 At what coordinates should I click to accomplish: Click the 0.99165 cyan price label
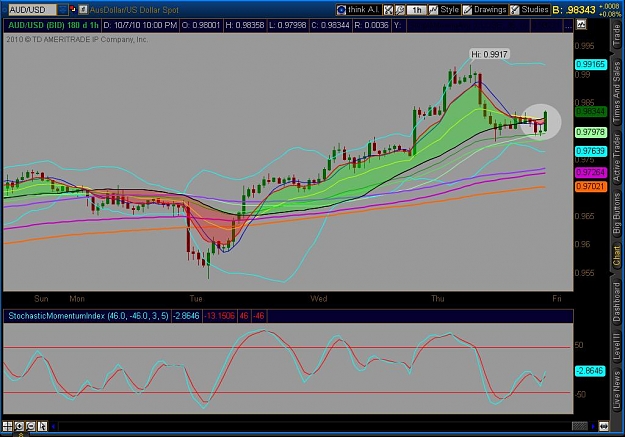coord(591,64)
